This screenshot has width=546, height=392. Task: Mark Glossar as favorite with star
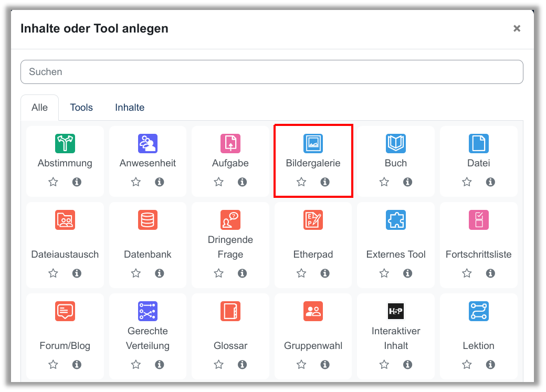pos(219,364)
